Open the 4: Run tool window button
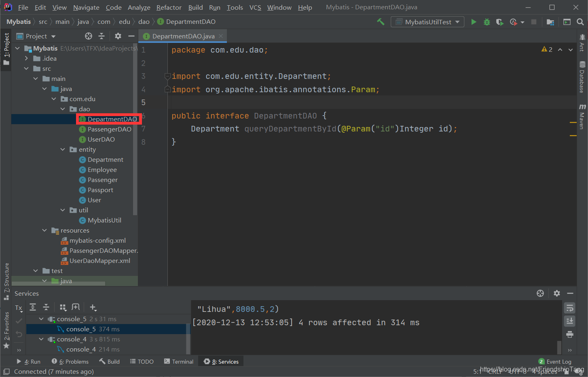Viewport: 588px width, 377px height. (x=28, y=362)
